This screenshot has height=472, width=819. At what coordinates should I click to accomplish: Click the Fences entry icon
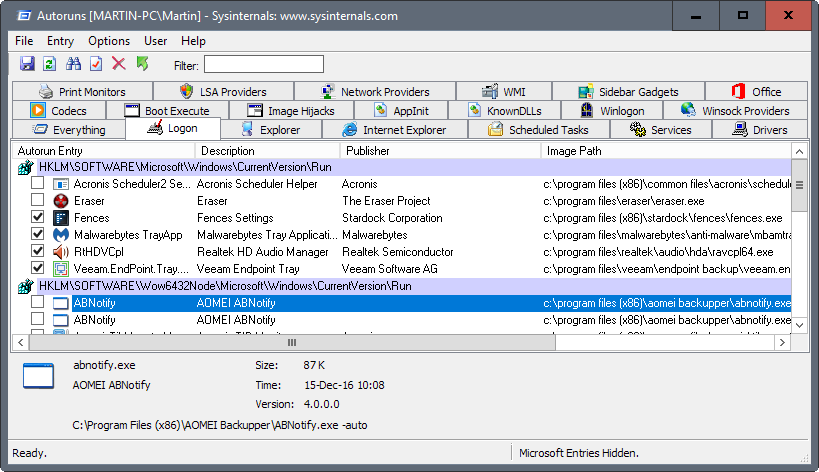tap(61, 218)
